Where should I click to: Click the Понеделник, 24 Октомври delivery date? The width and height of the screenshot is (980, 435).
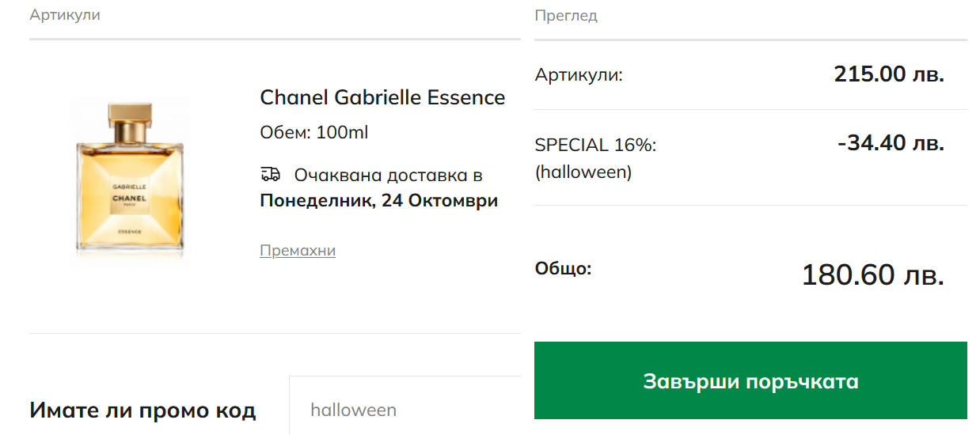pyautogui.click(x=378, y=201)
